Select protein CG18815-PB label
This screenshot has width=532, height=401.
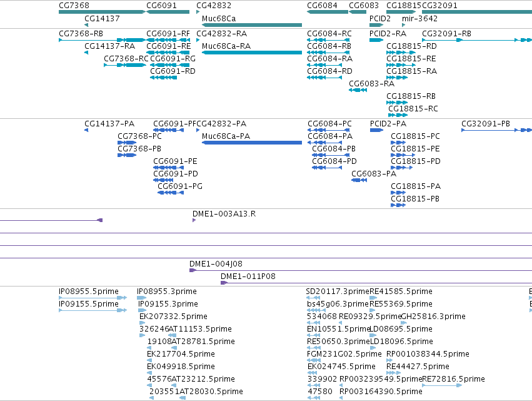[x=415, y=199]
